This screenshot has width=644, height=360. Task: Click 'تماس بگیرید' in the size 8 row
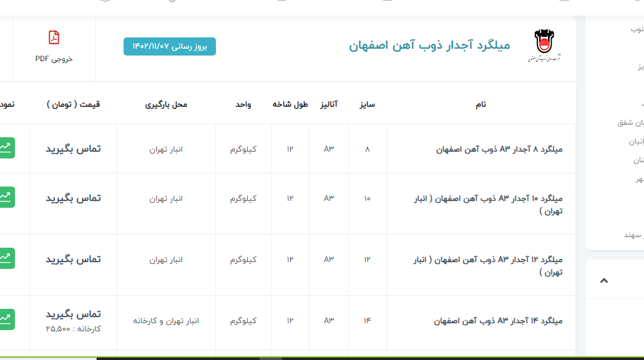(x=73, y=148)
